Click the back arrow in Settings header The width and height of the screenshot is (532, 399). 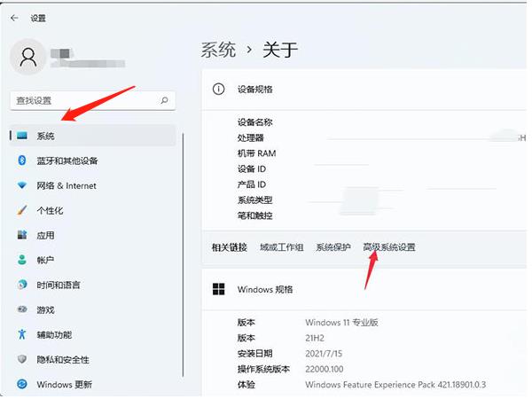(15, 18)
